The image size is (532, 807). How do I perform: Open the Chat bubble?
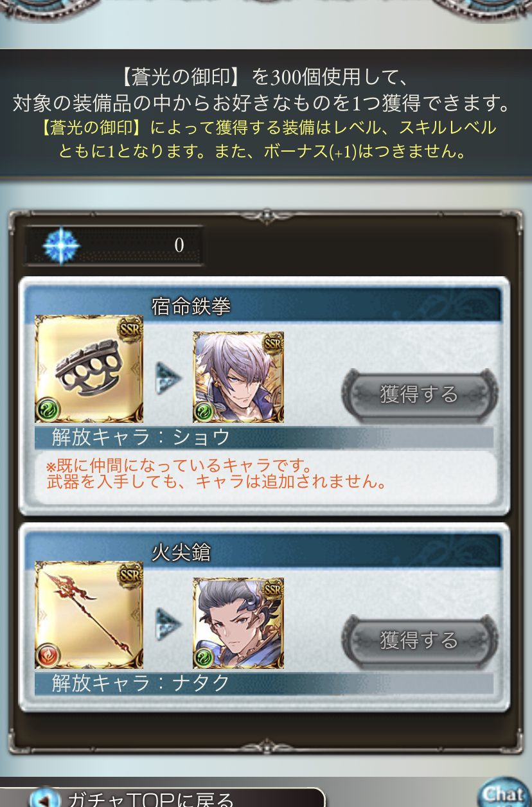(x=505, y=794)
